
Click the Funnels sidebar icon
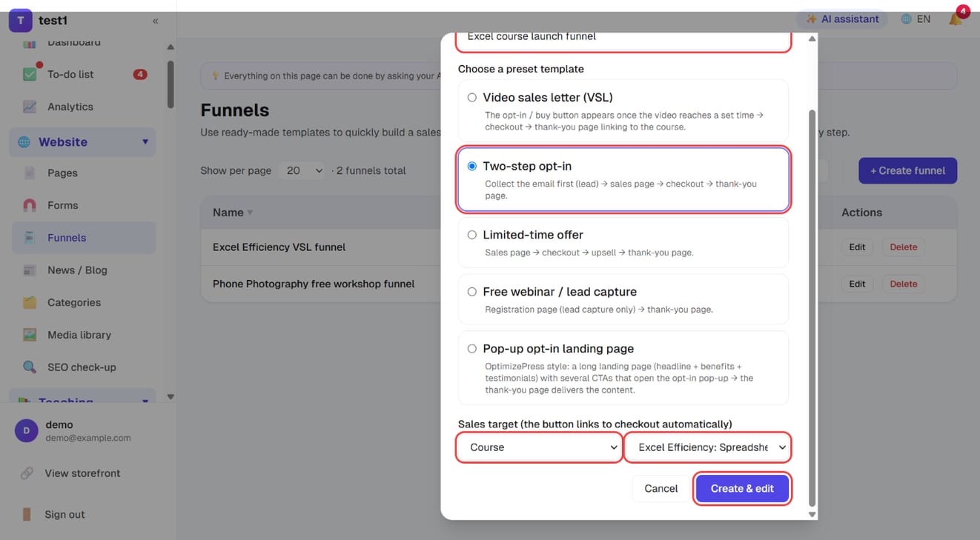[30, 238]
